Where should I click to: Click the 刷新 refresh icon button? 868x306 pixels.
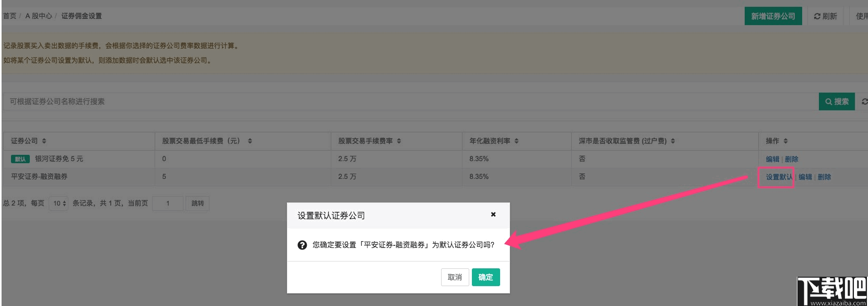tap(825, 16)
